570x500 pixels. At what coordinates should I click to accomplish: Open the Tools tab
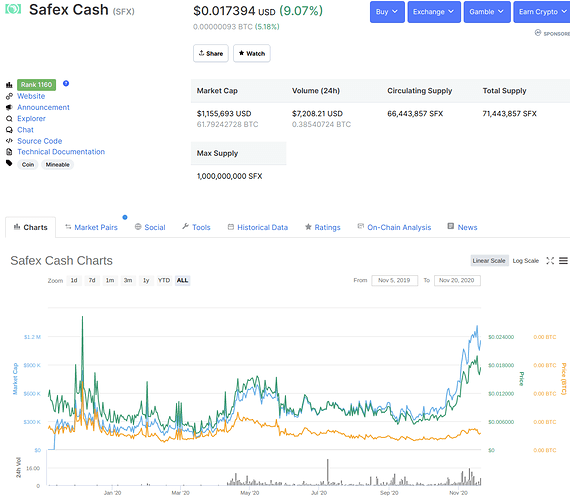pyautogui.click(x=196, y=227)
